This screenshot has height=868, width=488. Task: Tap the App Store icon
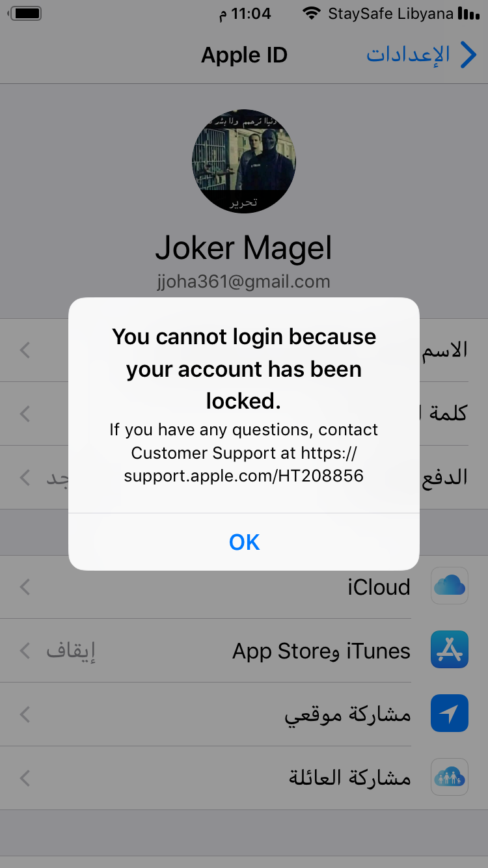click(450, 649)
